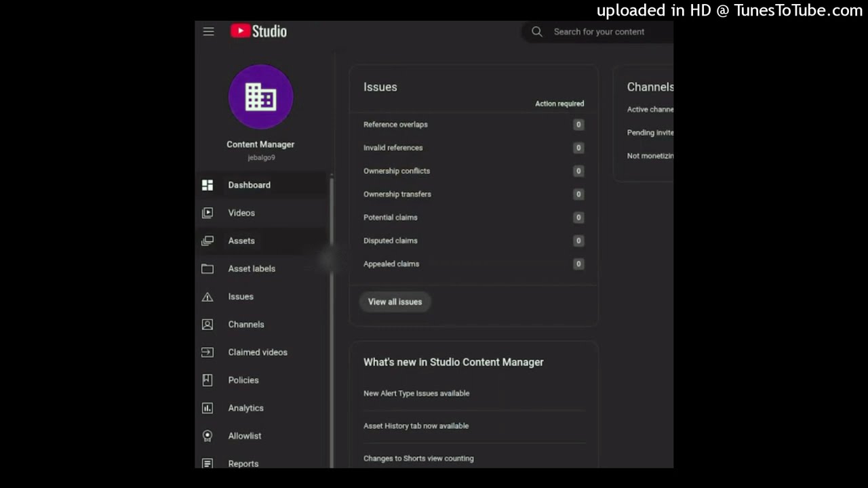Viewport: 868px width, 488px height.
Task: Click the Assets icon in sidebar
Action: [208, 241]
